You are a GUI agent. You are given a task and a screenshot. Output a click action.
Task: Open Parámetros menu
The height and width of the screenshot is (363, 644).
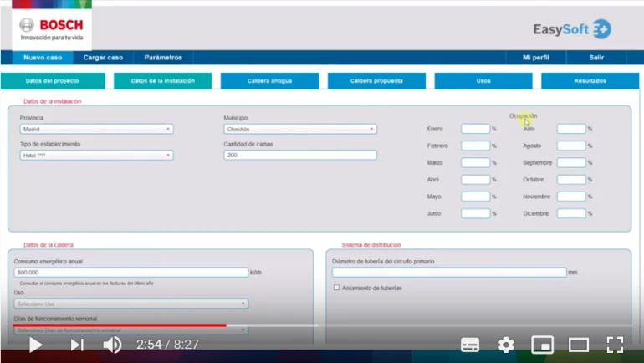click(x=163, y=58)
